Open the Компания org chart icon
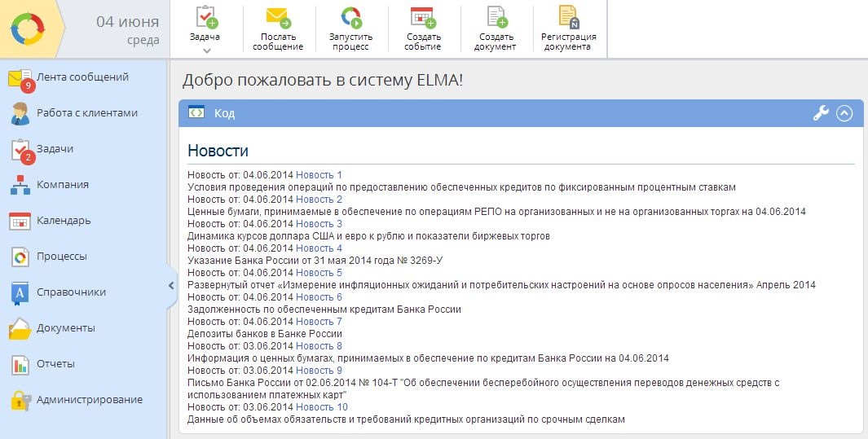Viewport: 868px width, 439px height. [x=20, y=185]
